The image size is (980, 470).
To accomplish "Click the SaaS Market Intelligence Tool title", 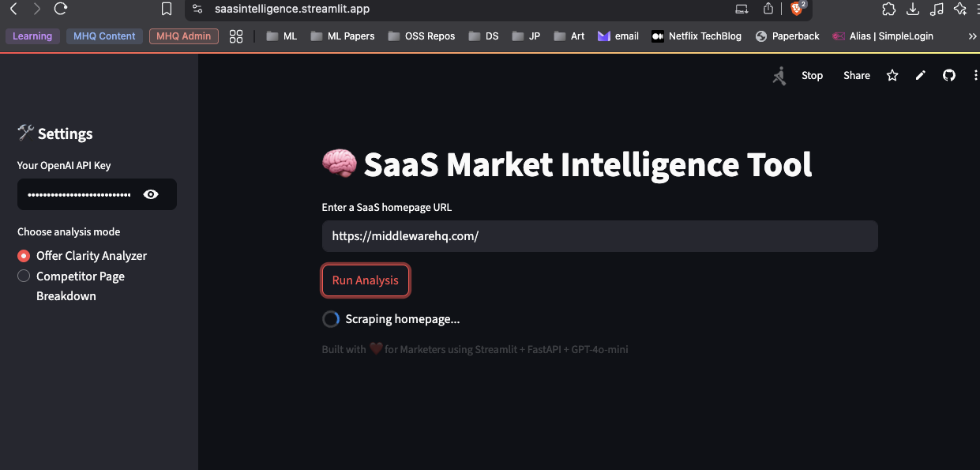I will pos(567,164).
